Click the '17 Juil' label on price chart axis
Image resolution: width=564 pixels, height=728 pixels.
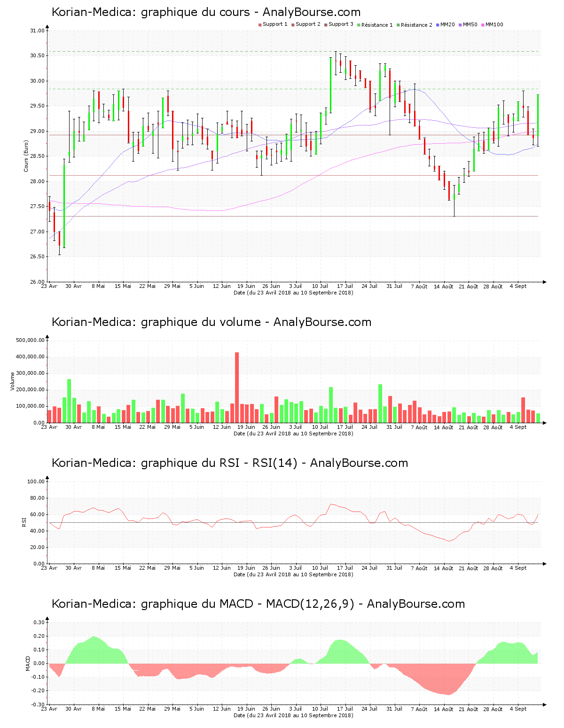pyautogui.click(x=345, y=286)
